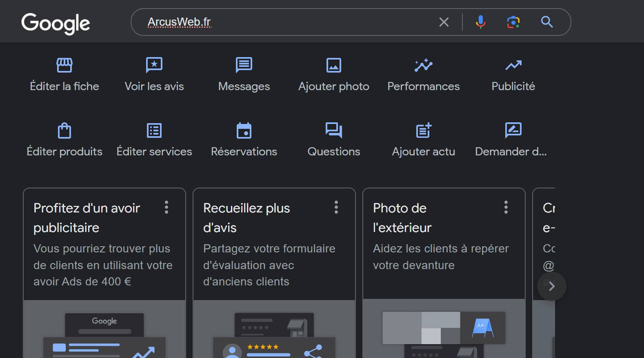Open Google Lens image search icon
Screen dimensions: 644x358
click(513, 22)
